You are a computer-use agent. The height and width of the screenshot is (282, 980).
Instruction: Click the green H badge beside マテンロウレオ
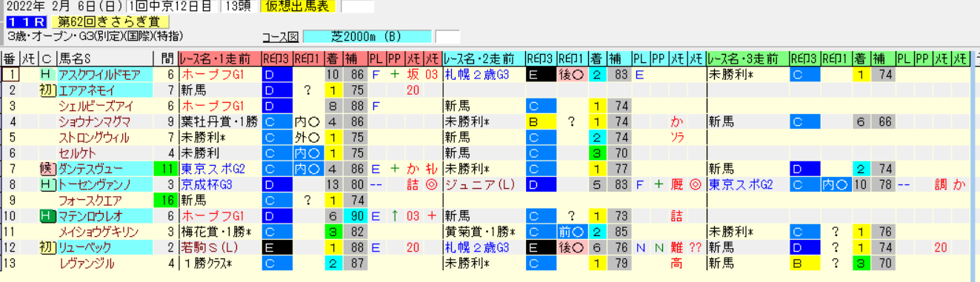coord(47,216)
